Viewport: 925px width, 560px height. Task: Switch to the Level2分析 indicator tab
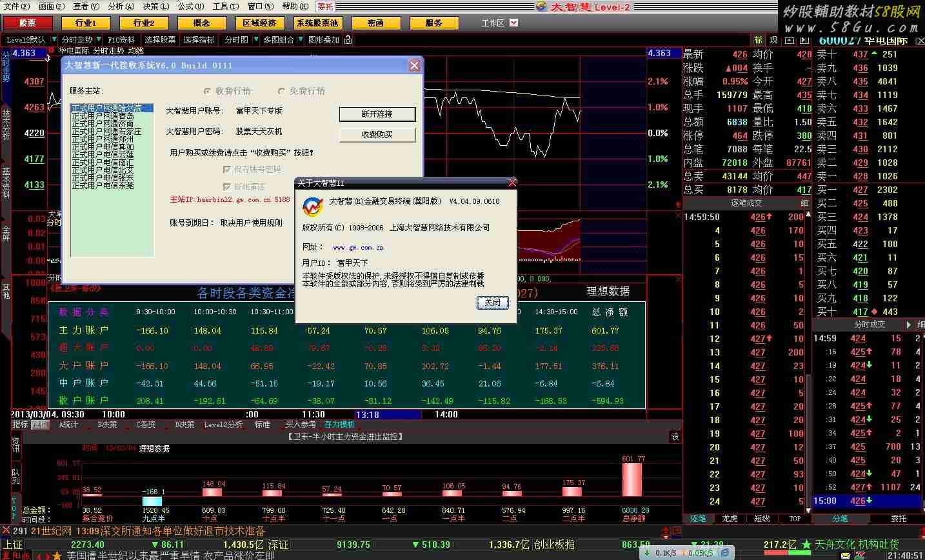pyautogui.click(x=223, y=425)
